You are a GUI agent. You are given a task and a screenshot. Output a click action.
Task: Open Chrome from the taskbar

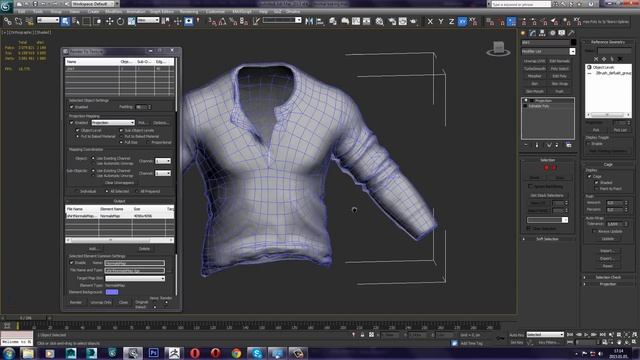pyautogui.click(x=236, y=353)
